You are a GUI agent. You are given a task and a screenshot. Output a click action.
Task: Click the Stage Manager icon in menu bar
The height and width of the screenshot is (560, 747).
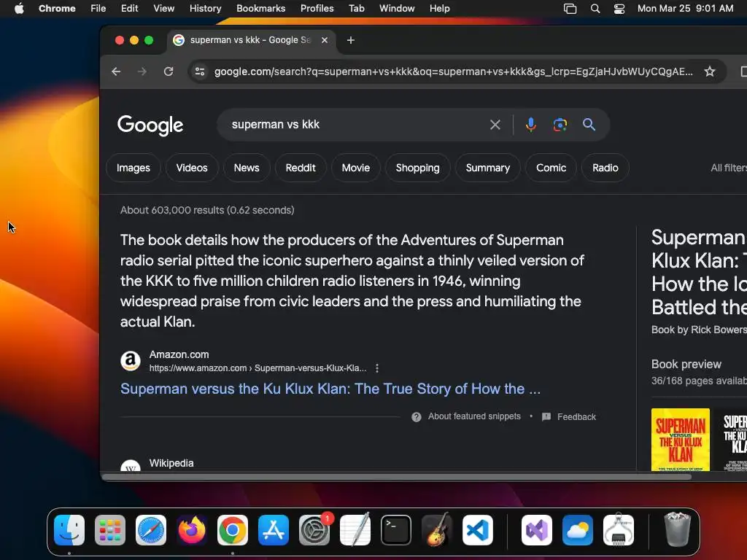point(570,9)
